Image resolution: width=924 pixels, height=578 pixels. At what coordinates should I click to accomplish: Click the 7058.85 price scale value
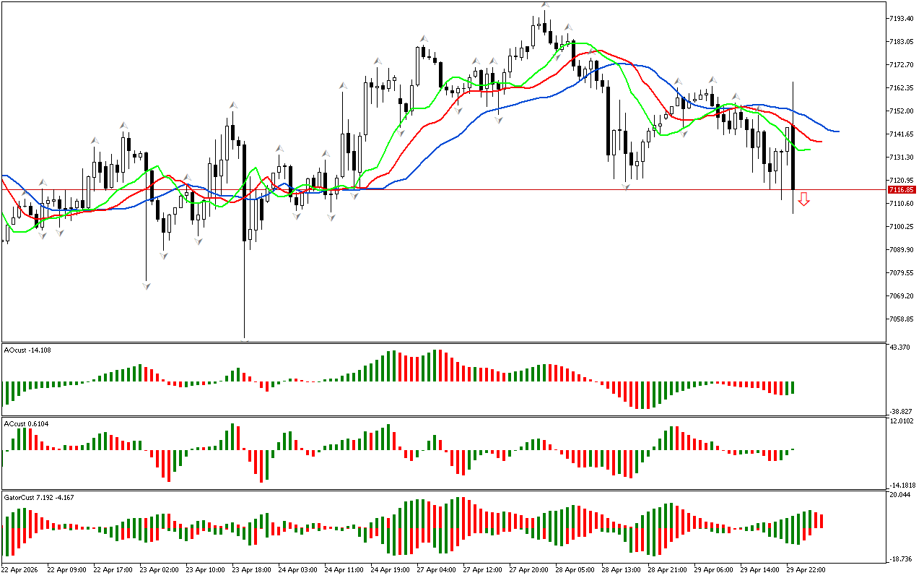902,319
